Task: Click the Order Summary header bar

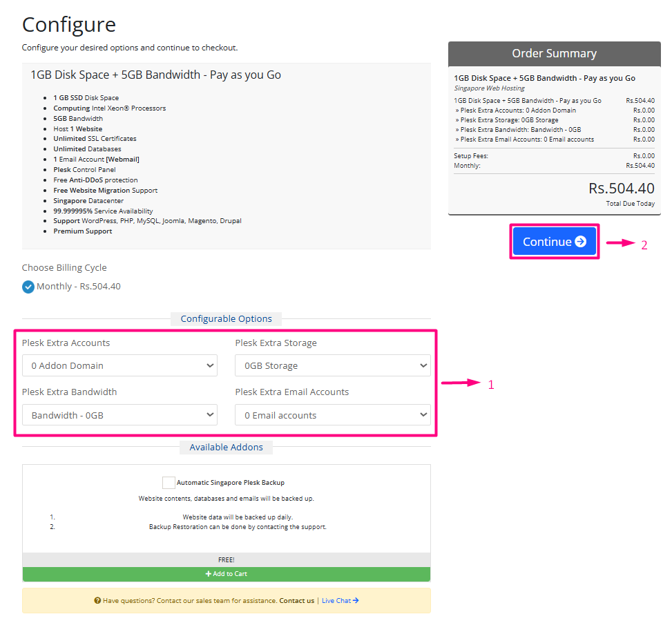Action: click(554, 53)
